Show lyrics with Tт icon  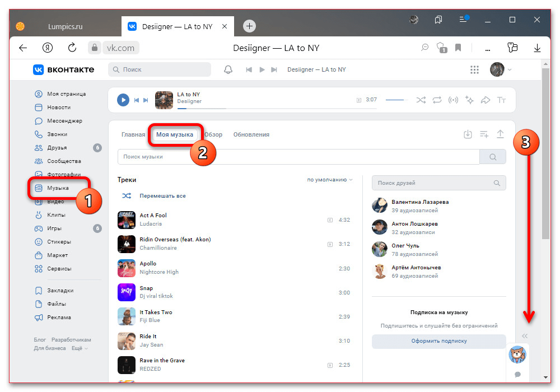pyautogui.click(x=501, y=100)
